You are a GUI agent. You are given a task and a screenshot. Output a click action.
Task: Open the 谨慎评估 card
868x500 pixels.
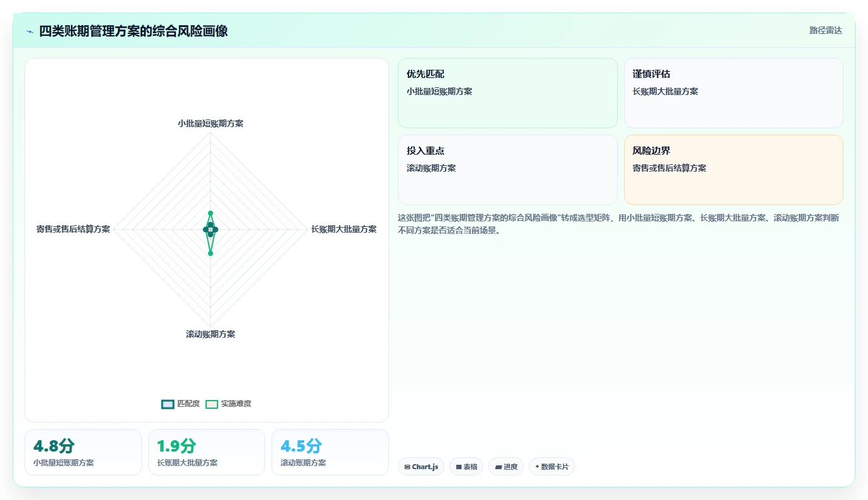pos(733,93)
